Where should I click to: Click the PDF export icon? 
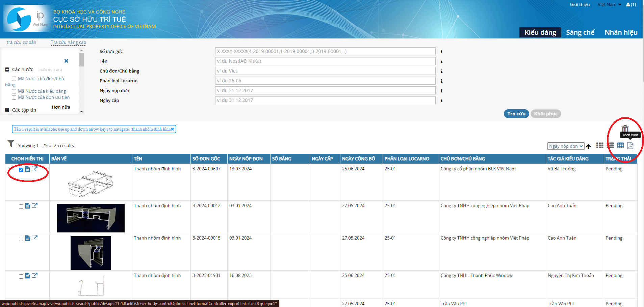coord(630,145)
